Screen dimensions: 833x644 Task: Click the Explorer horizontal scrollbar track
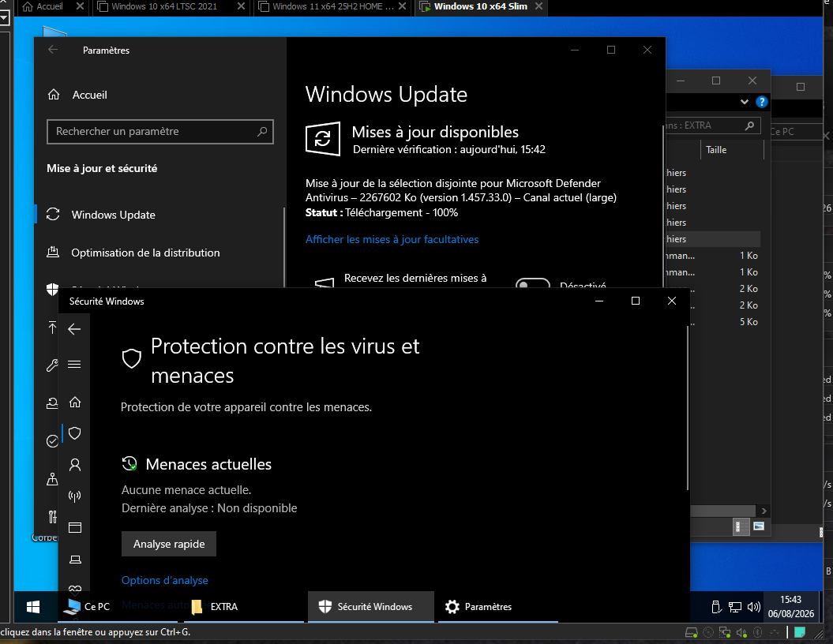723,511
